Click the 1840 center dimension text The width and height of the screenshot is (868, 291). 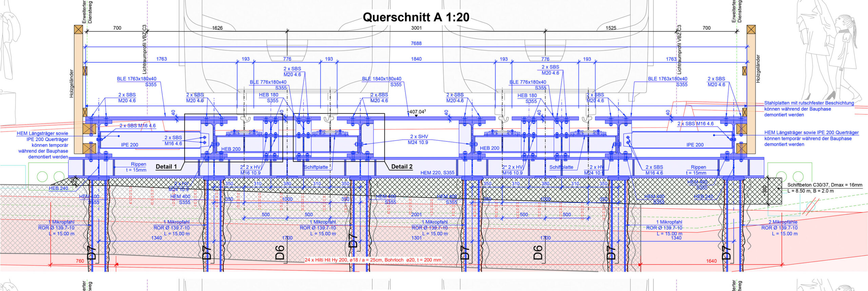(416, 59)
